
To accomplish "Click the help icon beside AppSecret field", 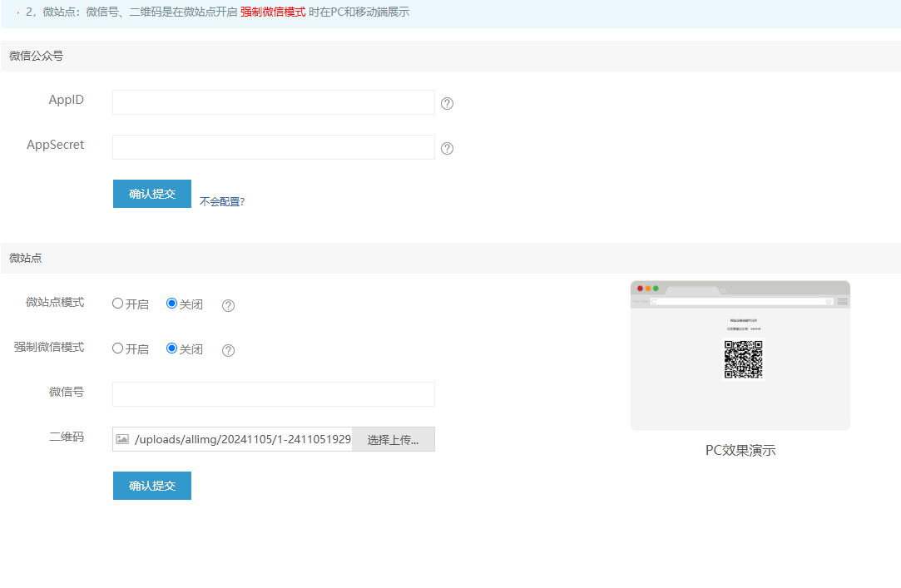I will (x=447, y=149).
